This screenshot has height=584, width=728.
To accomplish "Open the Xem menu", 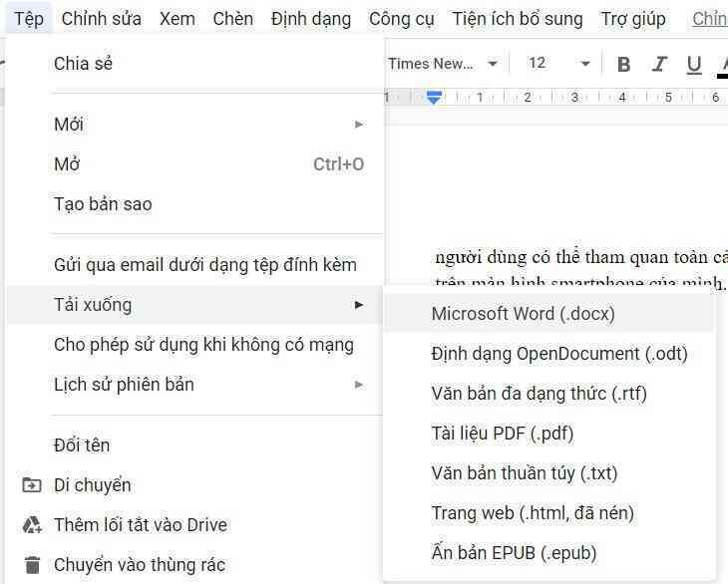I will click(x=178, y=19).
